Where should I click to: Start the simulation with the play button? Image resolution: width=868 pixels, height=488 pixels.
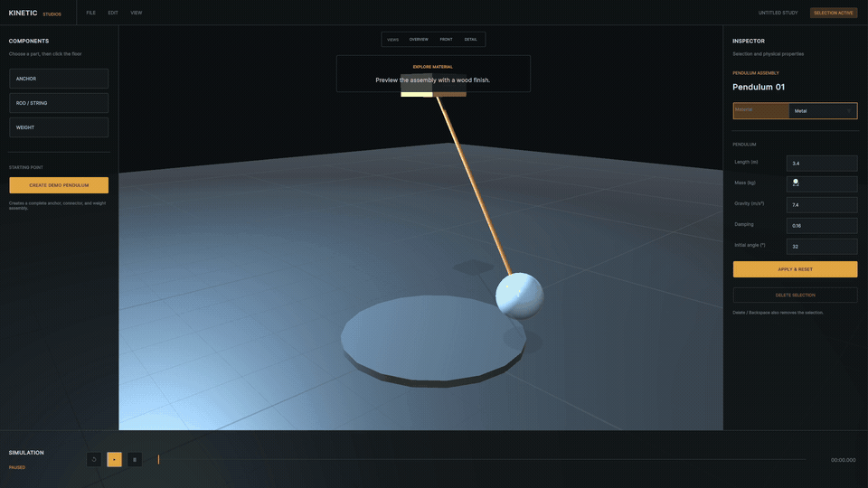(114, 459)
